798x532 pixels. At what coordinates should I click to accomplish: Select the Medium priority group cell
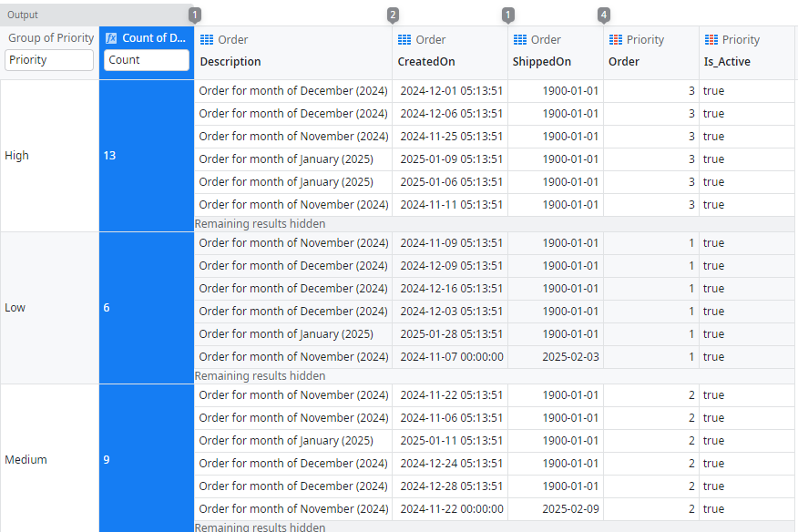50,459
